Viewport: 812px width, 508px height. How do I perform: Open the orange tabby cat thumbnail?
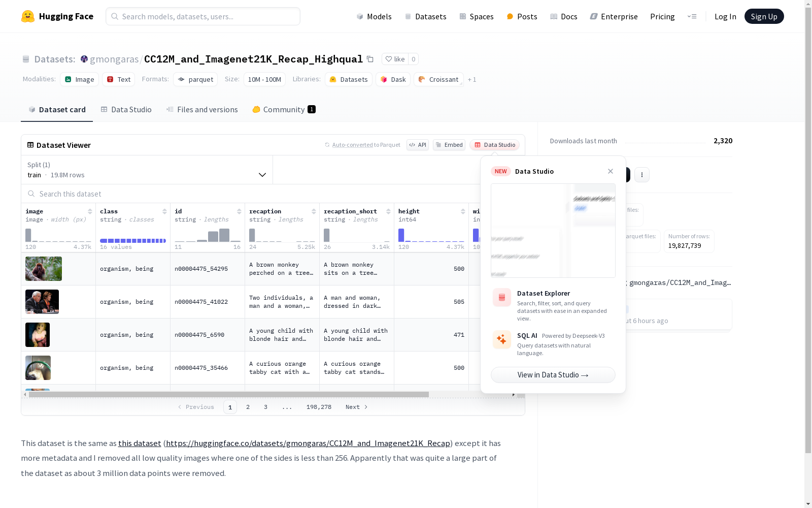click(38, 368)
